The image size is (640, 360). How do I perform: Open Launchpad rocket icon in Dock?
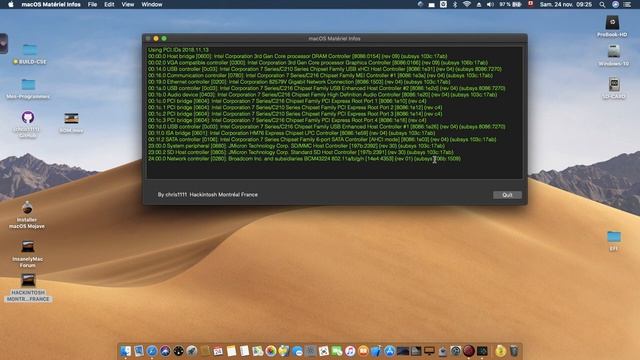(191, 351)
